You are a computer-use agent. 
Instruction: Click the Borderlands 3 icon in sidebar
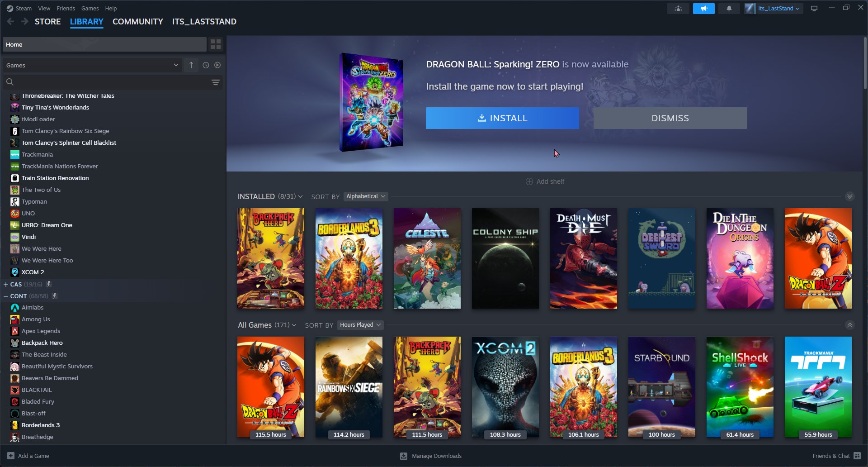click(x=15, y=425)
